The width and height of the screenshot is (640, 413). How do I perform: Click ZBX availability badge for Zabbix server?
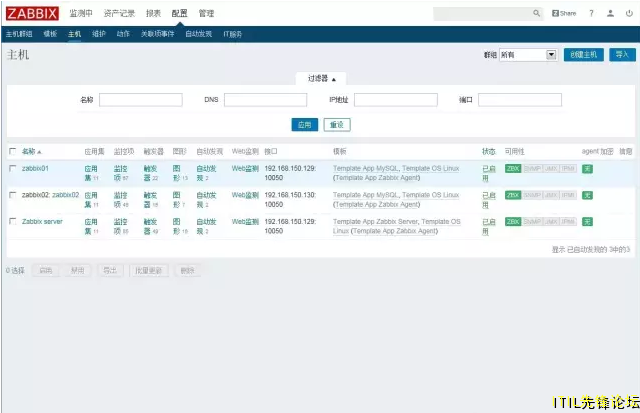tap(513, 222)
